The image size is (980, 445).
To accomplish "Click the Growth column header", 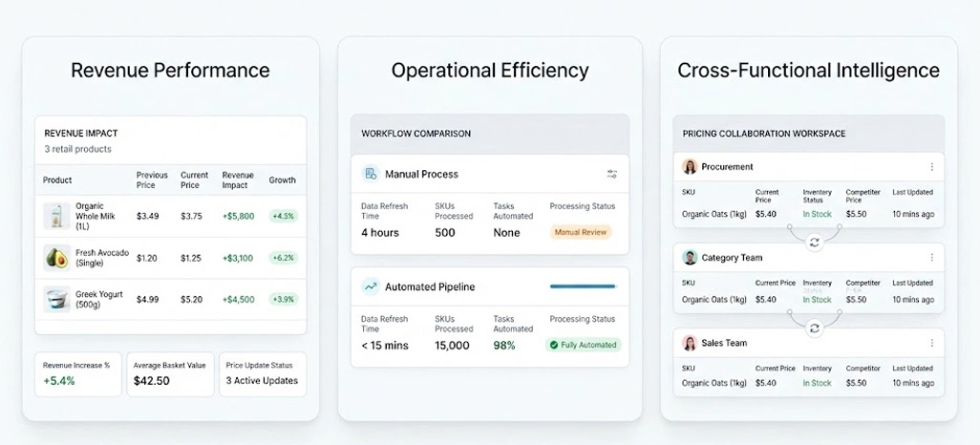I will (x=283, y=180).
